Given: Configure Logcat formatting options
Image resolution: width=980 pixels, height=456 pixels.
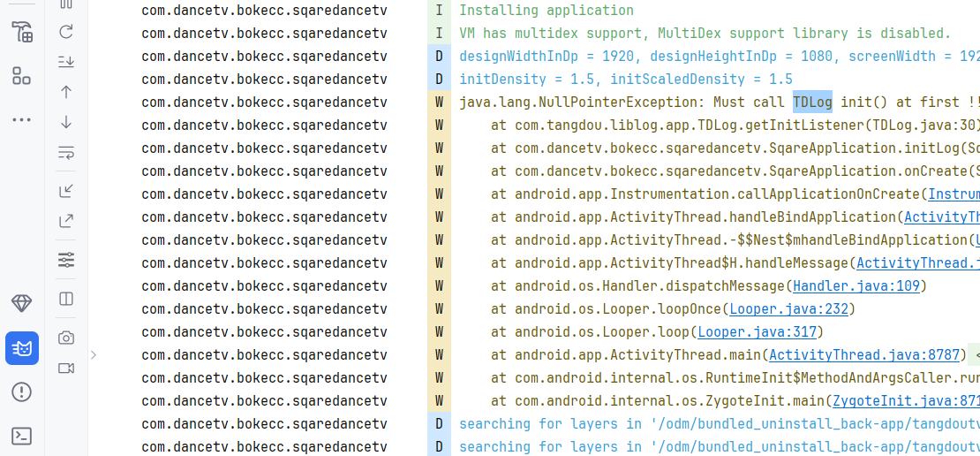Looking at the screenshot, I should (66, 260).
